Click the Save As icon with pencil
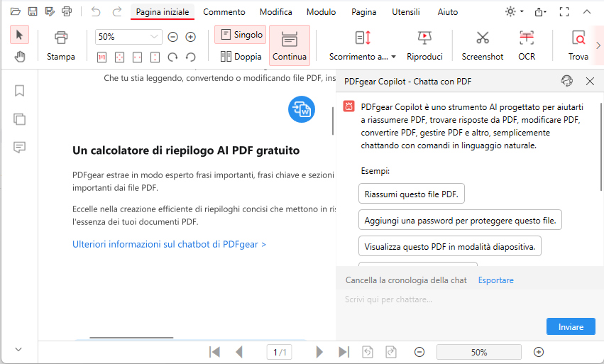Viewport: 604px width, 364px height. click(50, 11)
